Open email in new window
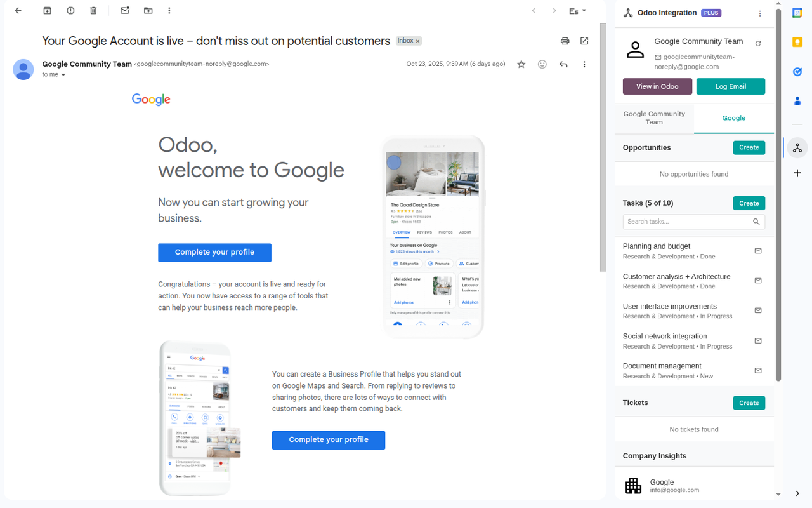Viewport: 812px width, 508px height. click(584, 41)
